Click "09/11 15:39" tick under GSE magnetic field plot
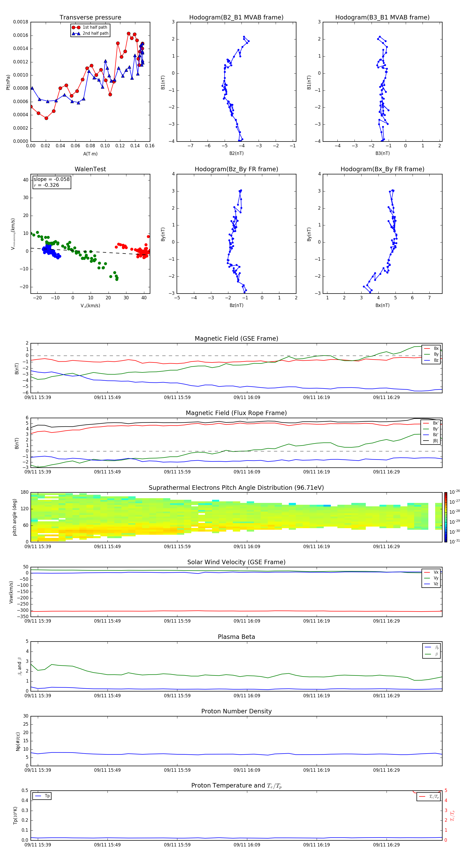 38,398
